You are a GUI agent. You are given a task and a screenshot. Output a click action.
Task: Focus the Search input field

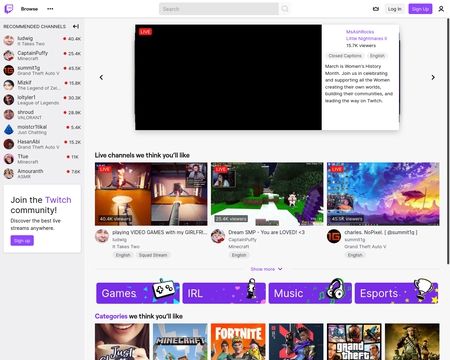(x=219, y=9)
